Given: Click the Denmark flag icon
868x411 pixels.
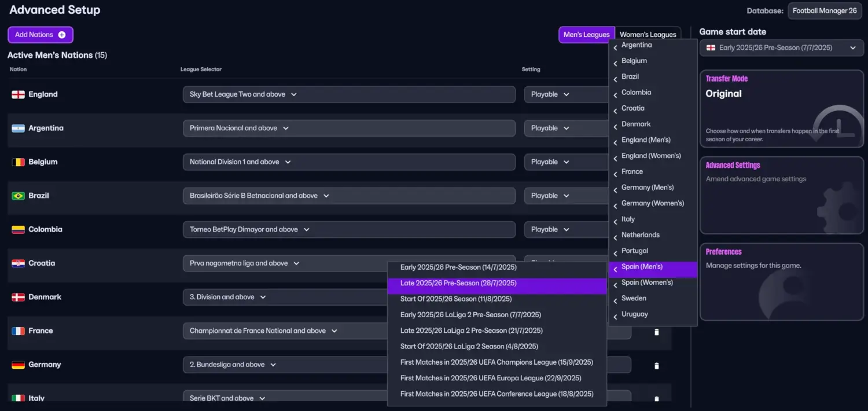Looking at the screenshot, I should point(18,297).
